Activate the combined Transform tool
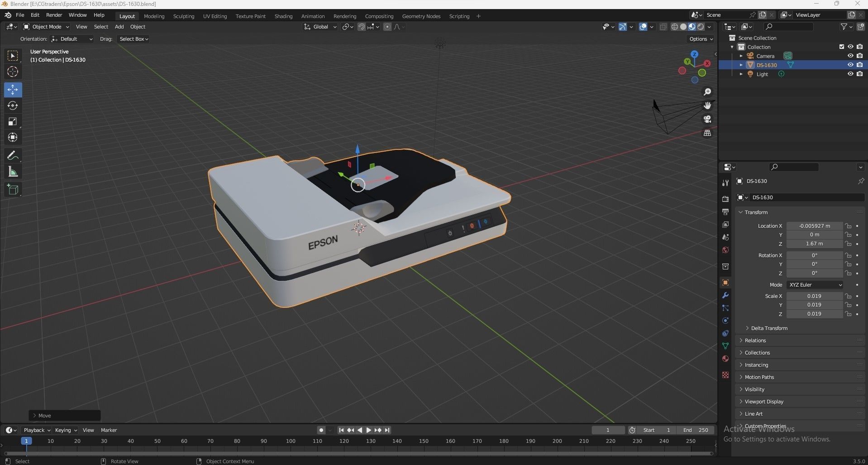The height and width of the screenshot is (465, 868). click(x=13, y=137)
